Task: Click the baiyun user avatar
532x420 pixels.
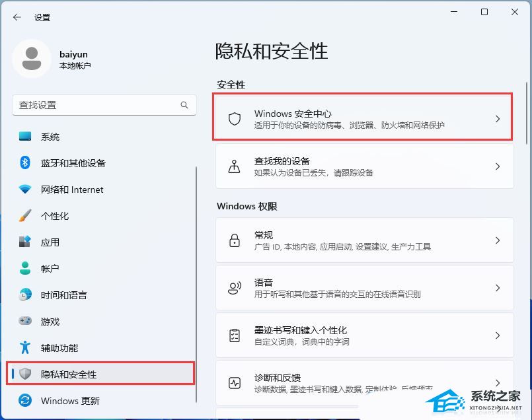Action: point(31,58)
